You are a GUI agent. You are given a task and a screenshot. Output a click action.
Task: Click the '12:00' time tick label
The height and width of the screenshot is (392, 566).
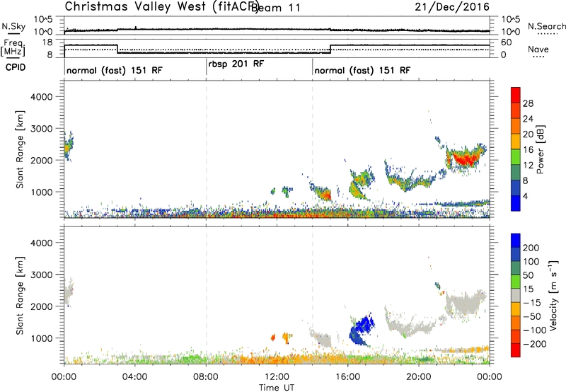[x=277, y=377]
